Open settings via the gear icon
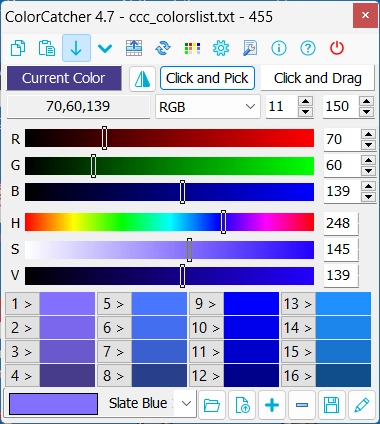Screen dimensions: 380x424 click(221, 48)
